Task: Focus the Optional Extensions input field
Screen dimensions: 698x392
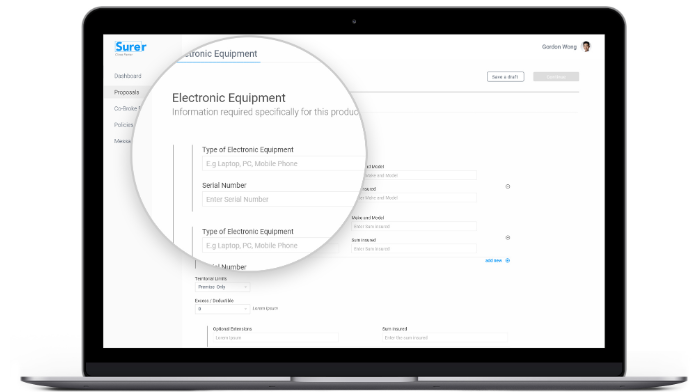Action: pyautogui.click(x=276, y=338)
